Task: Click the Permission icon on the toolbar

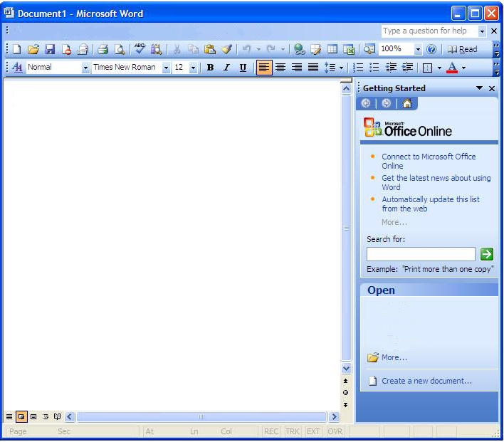Action: 66,49
